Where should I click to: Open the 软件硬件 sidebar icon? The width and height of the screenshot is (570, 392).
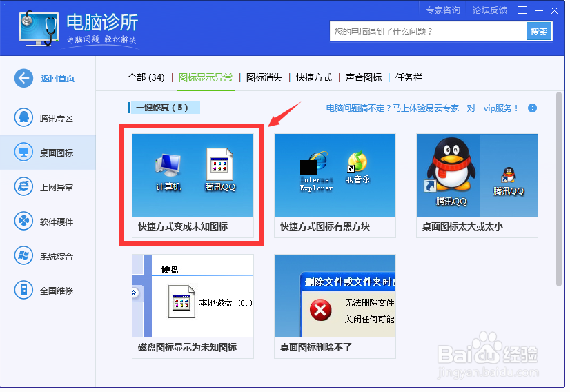pyautogui.click(x=23, y=221)
